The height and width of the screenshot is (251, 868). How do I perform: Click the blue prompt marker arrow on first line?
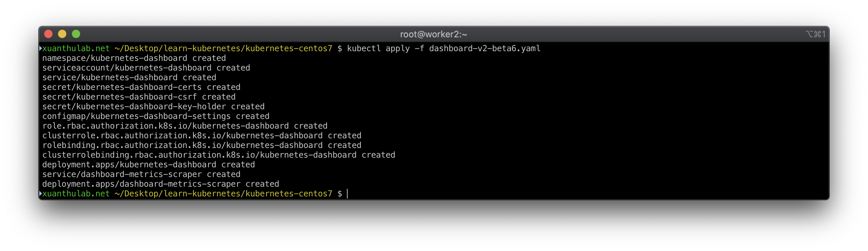pos(40,48)
